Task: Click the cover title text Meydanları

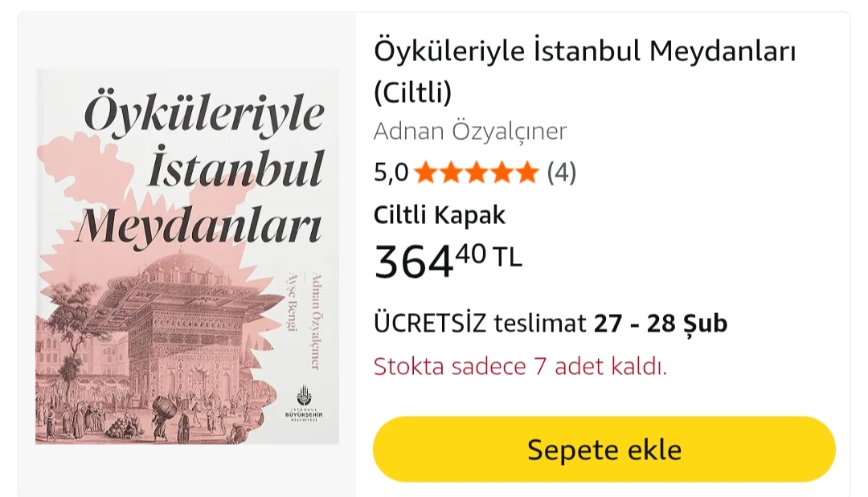Action: [x=199, y=226]
